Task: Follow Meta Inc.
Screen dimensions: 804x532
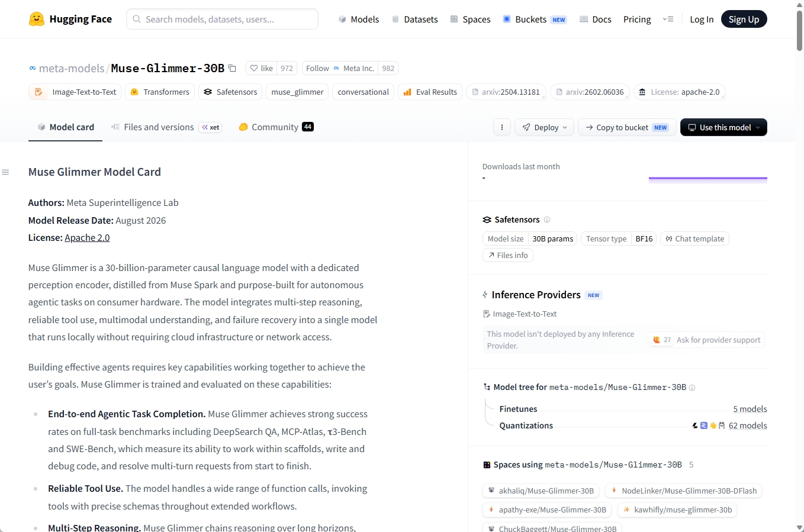Action: tap(340, 69)
